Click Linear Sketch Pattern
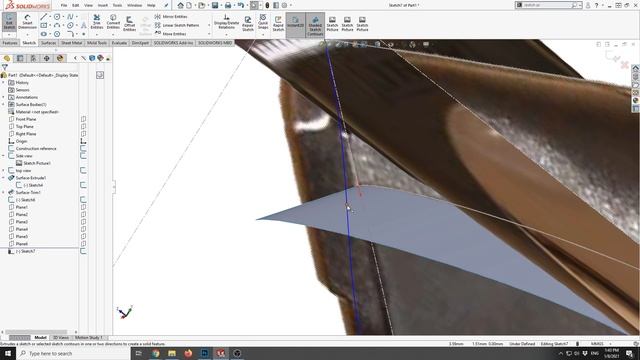The width and height of the screenshot is (640, 360). click(177, 25)
